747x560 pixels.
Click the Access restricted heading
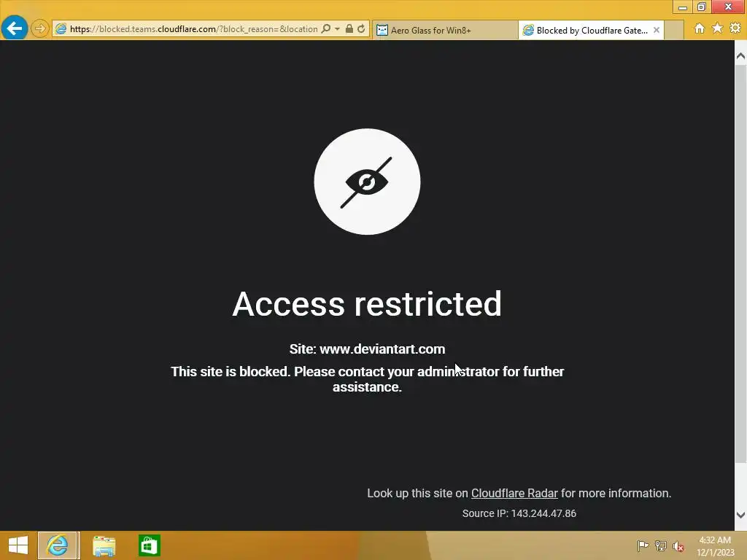tap(367, 304)
